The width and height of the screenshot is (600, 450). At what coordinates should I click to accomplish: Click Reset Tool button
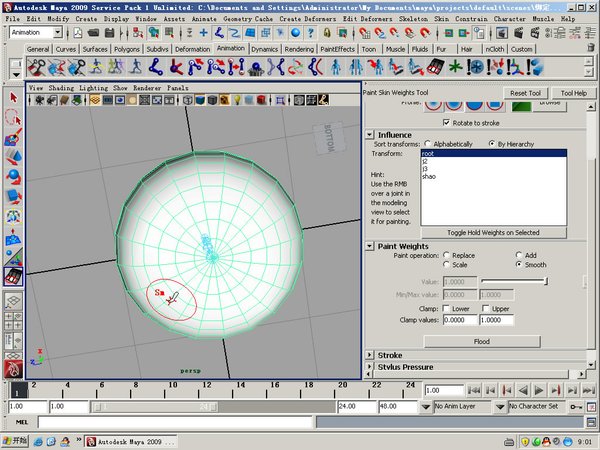tap(524, 93)
